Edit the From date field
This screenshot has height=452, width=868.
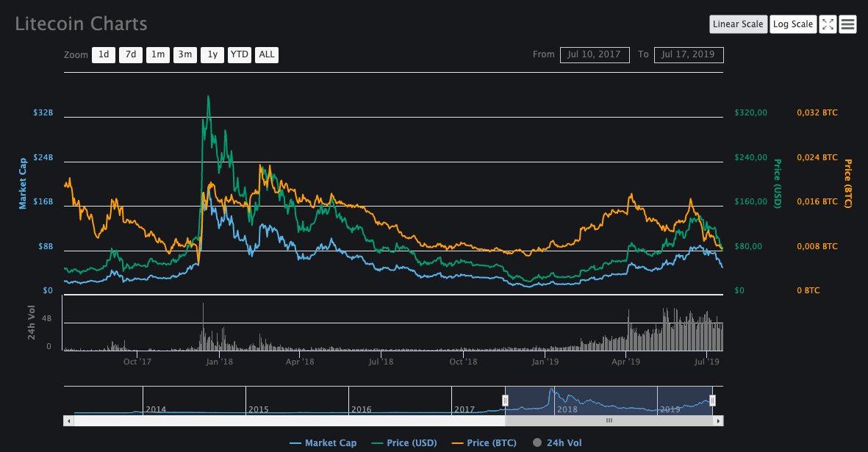click(x=595, y=54)
